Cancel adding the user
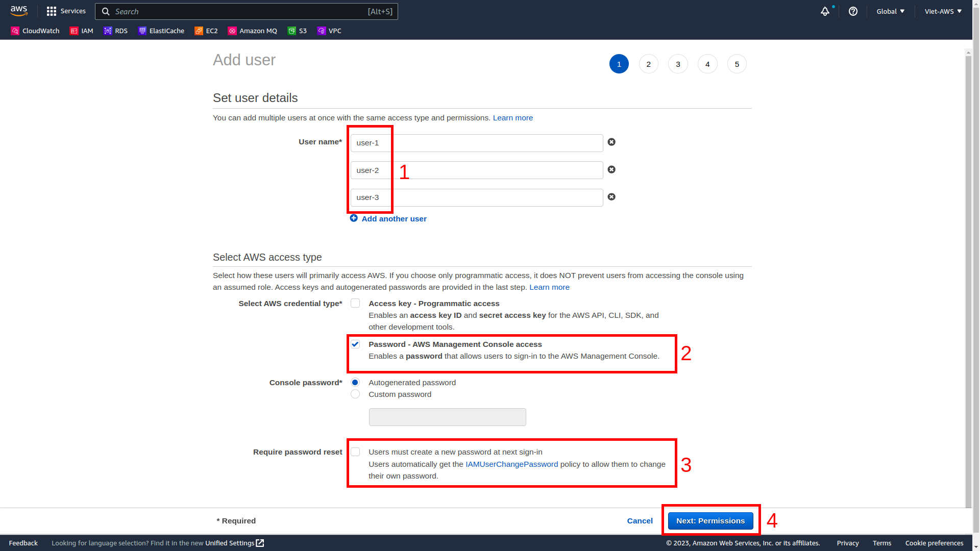This screenshot has width=980, height=551. (640, 521)
